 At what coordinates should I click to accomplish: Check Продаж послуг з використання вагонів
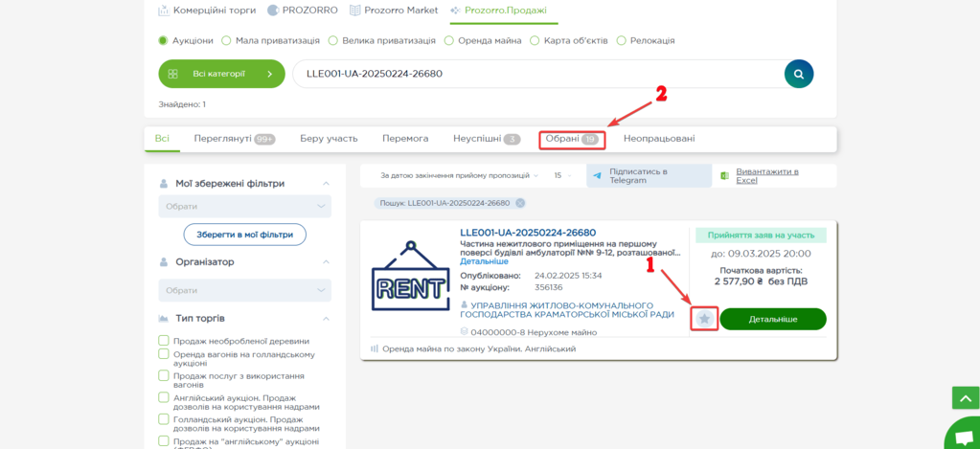(x=164, y=376)
